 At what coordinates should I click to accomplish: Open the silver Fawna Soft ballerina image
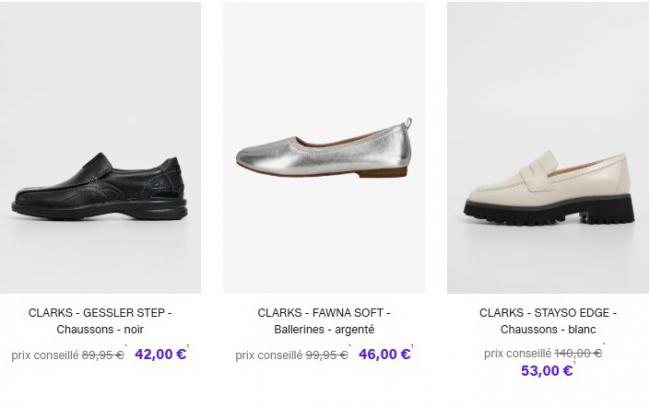pyautogui.click(x=323, y=147)
